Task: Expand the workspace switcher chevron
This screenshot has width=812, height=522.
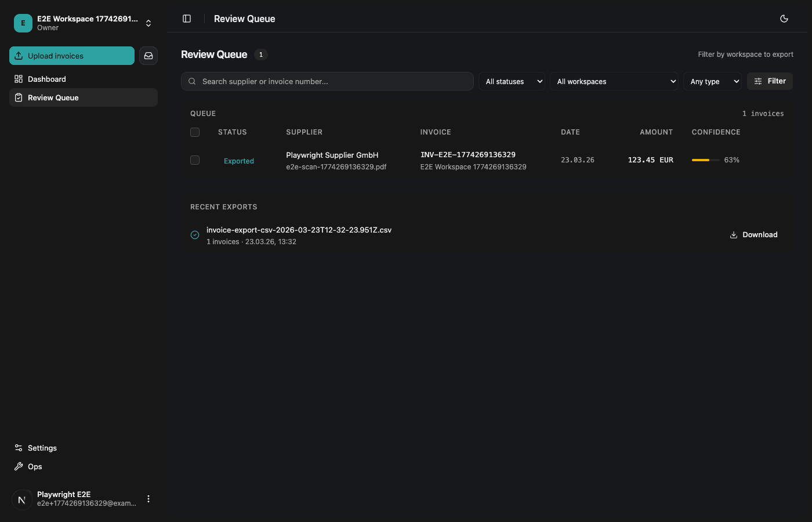Action: pos(148,23)
